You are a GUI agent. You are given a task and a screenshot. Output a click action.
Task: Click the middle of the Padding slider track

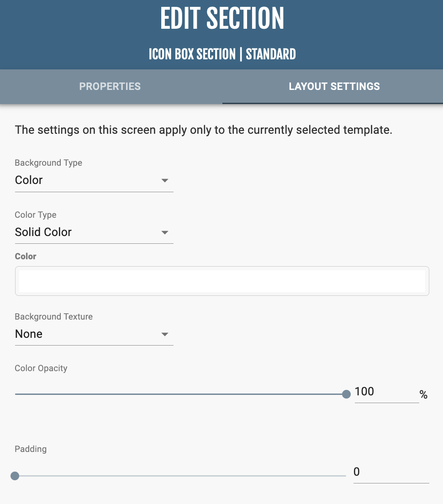(x=180, y=476)
